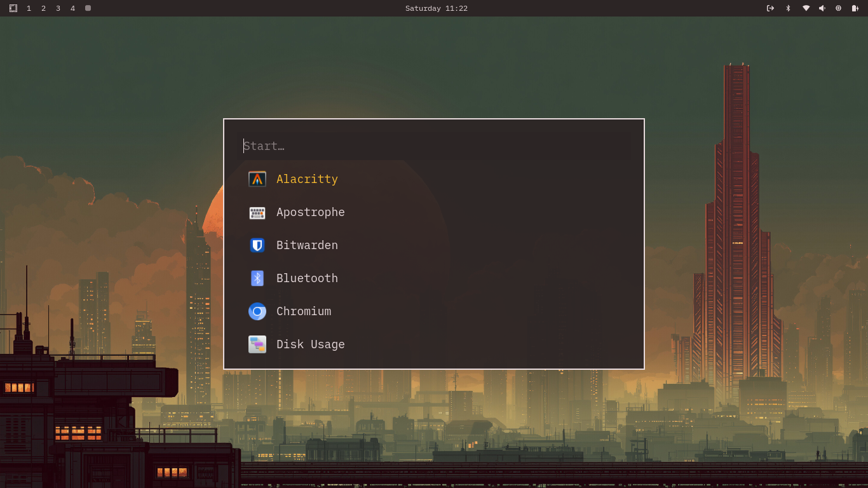Go to workspace 4
The height and width of the screenshot is (488, 868).
72,8
